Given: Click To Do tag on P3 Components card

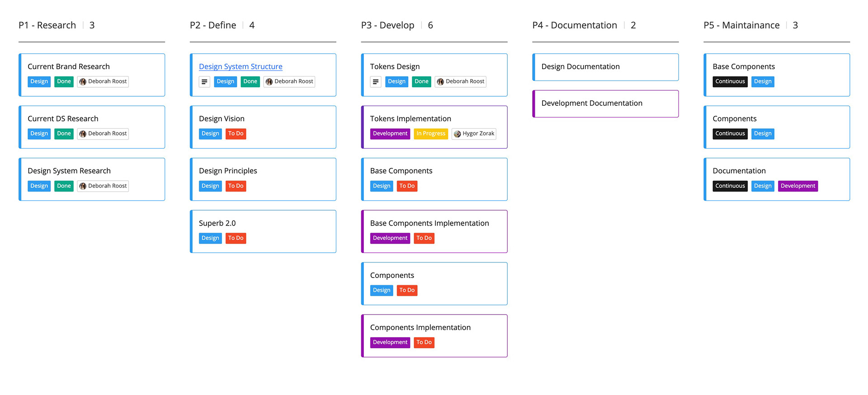Looking at the screenshot, I should pos(407,291).
